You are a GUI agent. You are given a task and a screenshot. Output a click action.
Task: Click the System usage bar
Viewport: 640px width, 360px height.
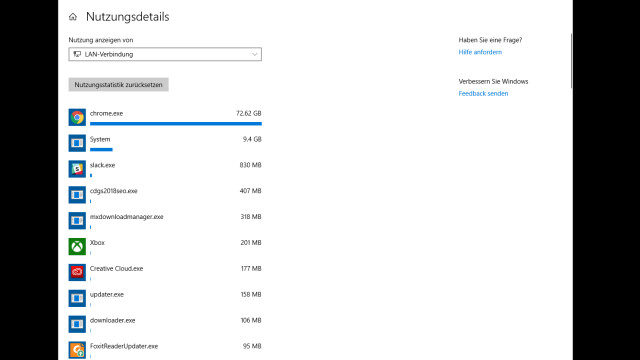[x=101, y=149]
